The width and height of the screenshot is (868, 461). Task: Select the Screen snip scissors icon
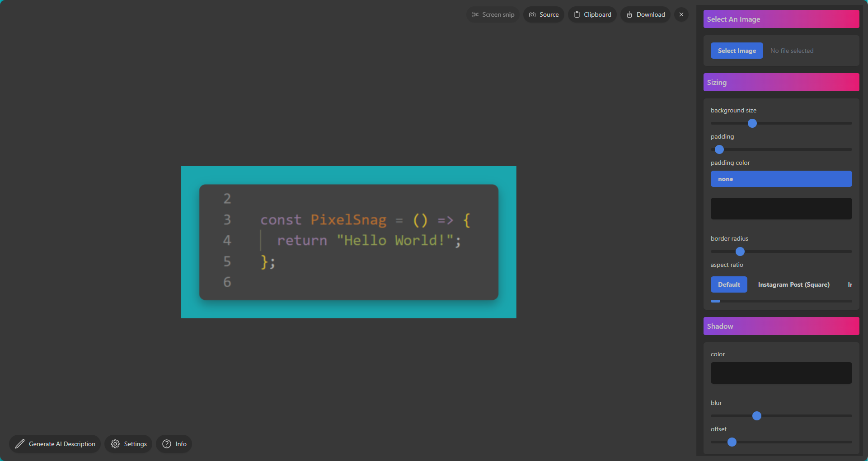[475, 14]
